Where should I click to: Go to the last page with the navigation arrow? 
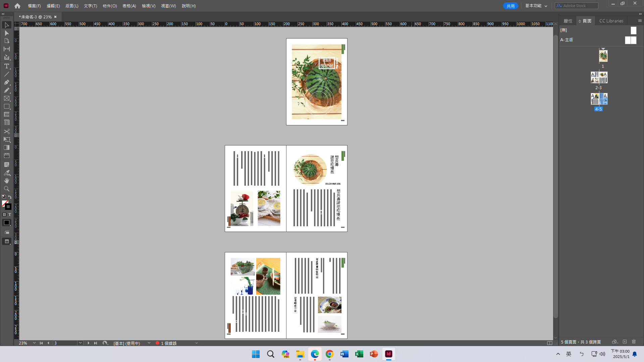pyautogui.click(x=95, y=343)
